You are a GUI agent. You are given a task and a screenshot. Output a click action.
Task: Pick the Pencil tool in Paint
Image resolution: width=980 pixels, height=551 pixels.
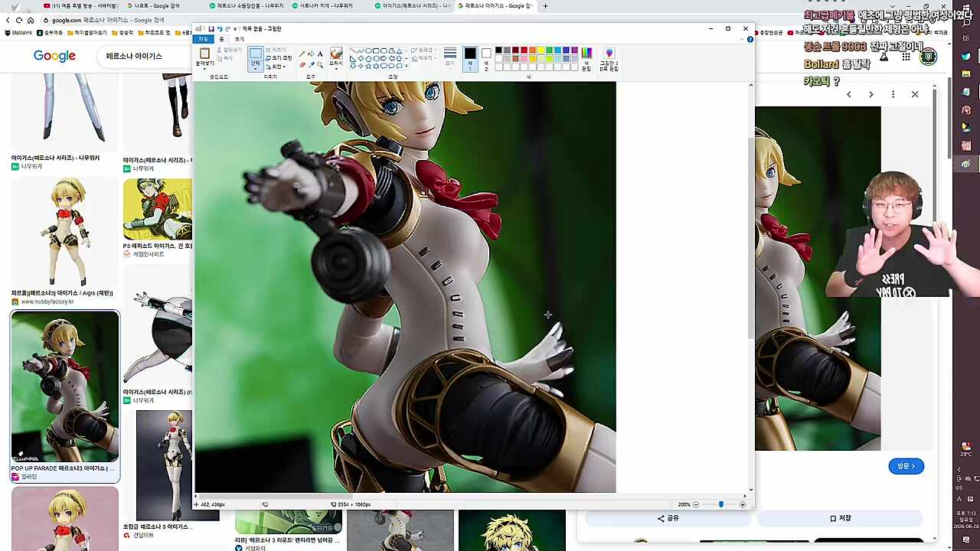point(302,54)
